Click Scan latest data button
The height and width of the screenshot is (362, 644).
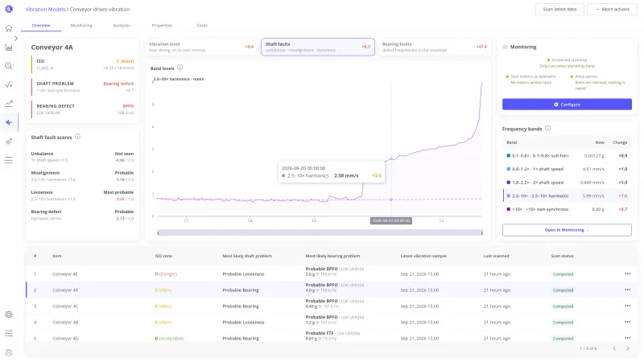559,9
